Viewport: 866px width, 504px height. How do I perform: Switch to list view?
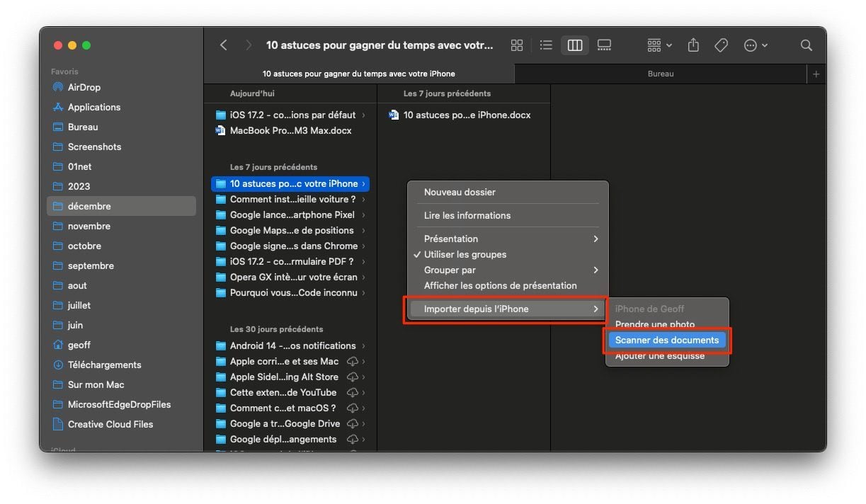pos(546,45)
